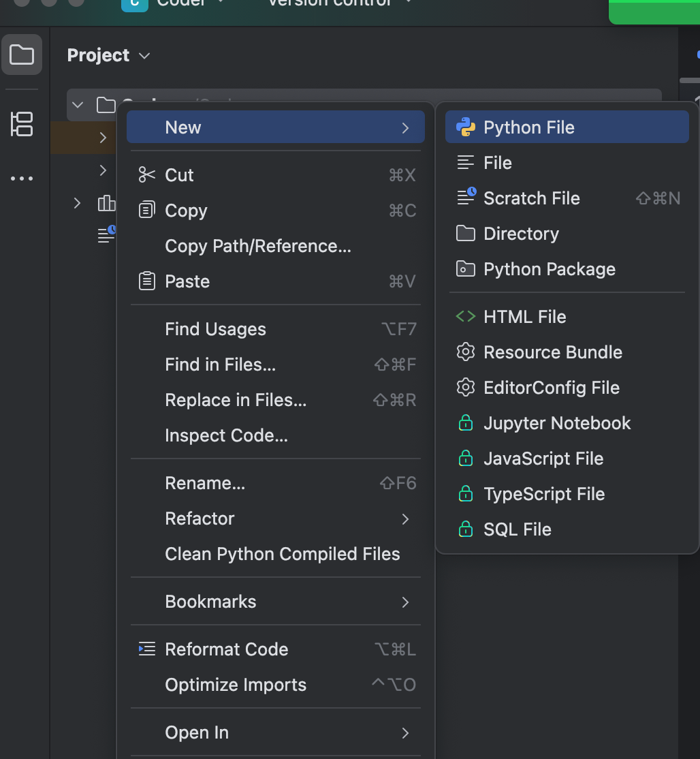Viewport: 700px width, 759px height.
Task: Click the plain File icon in submenu
Action: tap(465, 163)
